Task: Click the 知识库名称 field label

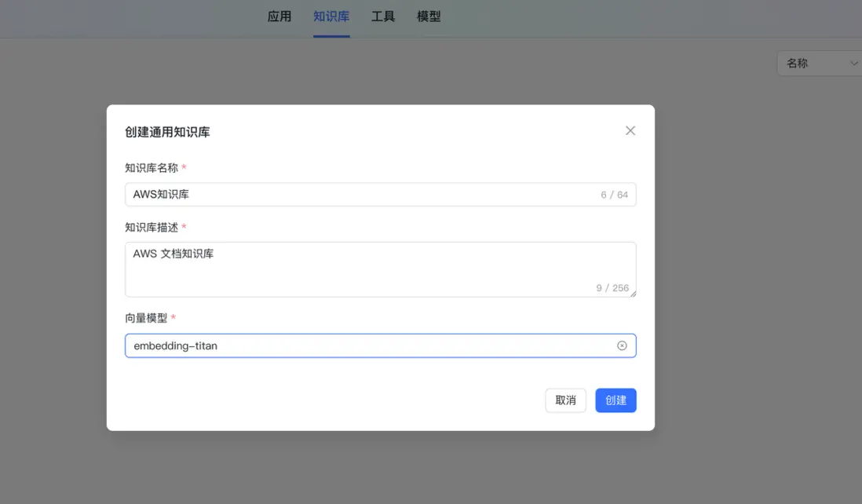Action: [x=152, y=168]
